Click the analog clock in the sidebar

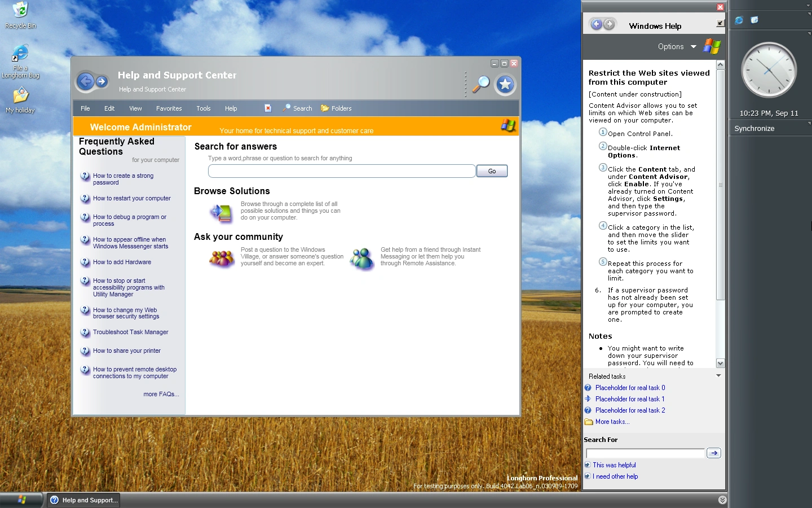[x=769, y=71]
